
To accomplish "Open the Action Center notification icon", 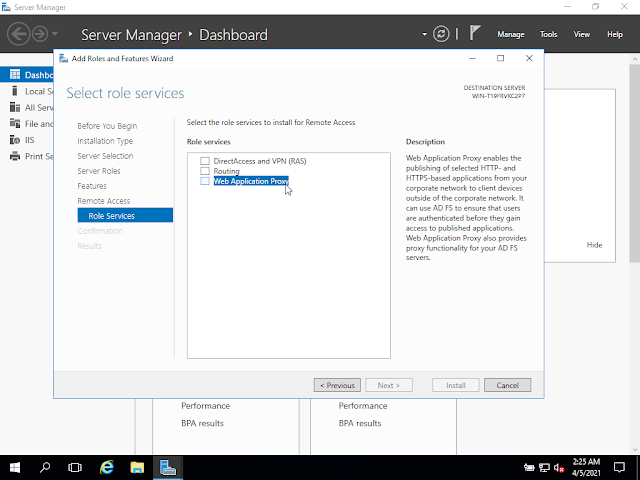I will tap(620, 467).
